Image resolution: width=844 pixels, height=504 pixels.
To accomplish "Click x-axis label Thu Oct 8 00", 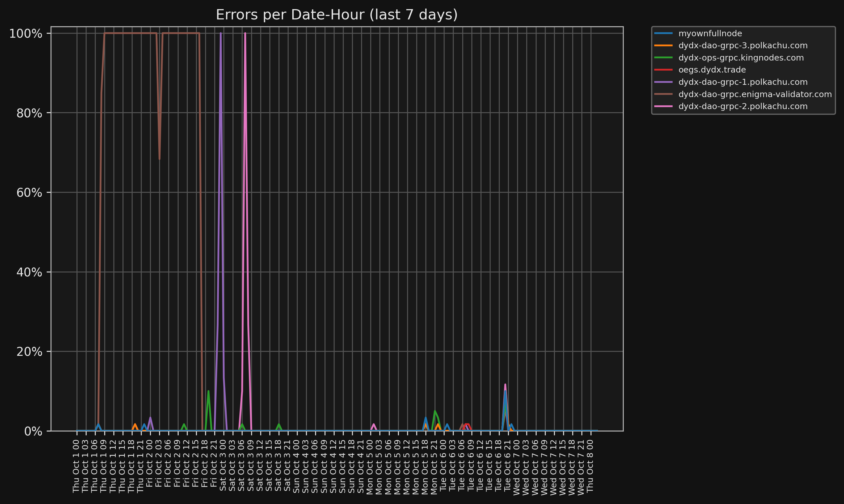I will [x=590, y=466].
